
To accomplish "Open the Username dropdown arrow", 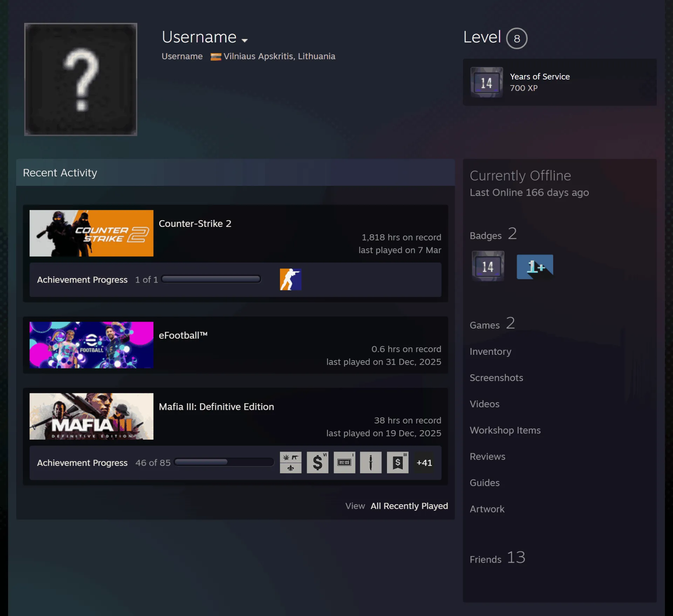I will tap(245, 40).
